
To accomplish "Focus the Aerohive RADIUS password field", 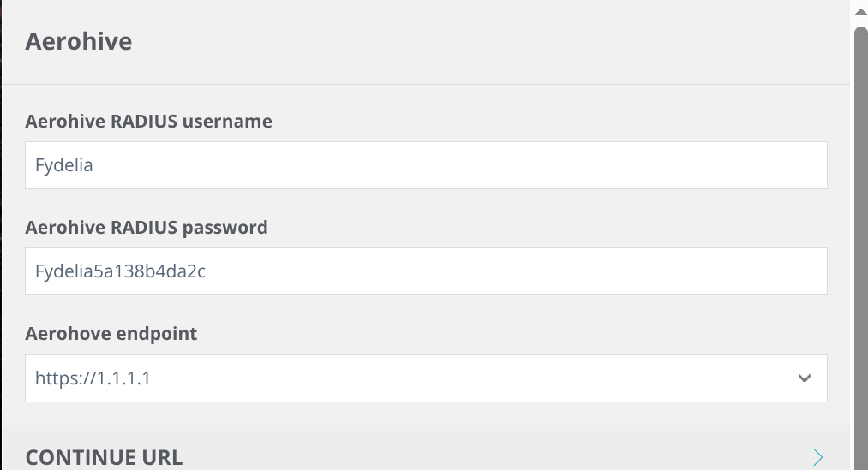I will click(426, 271).
